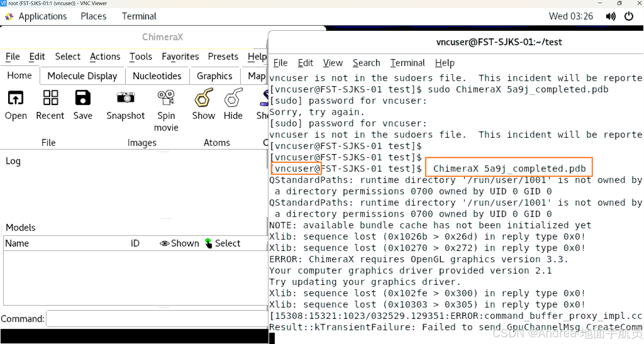
Task: Click 'ERROR: ChimeraX requires OpenGL' line
Action: tap(418, 259)
